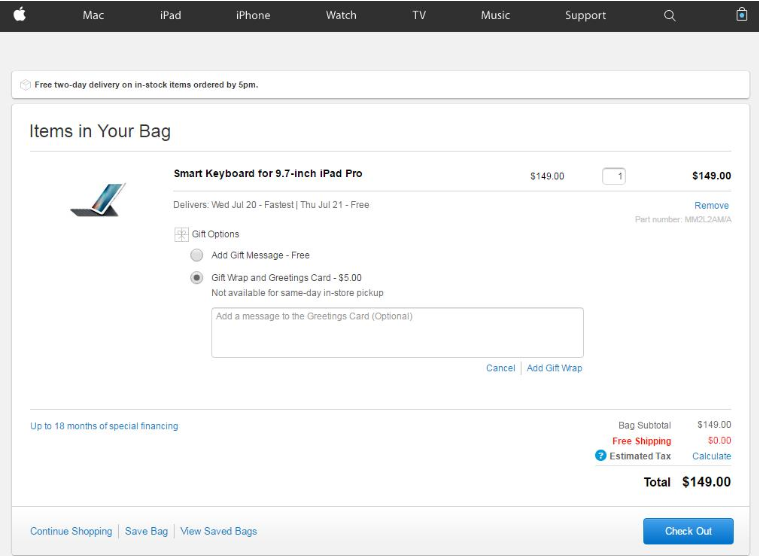Open the search magnifier icon
This screenshot has height=556, width=759.
[670, 15]
